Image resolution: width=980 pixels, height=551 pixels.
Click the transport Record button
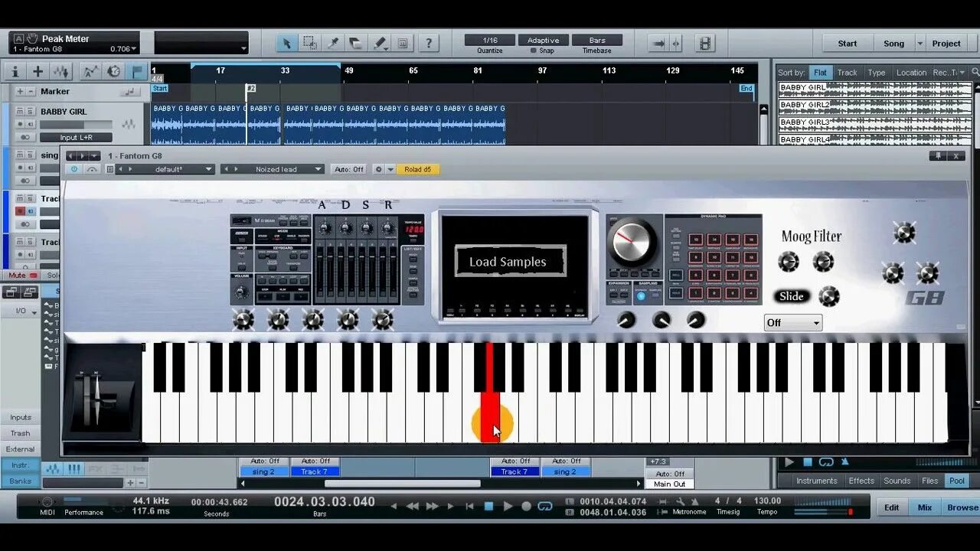tap(526, 506)
